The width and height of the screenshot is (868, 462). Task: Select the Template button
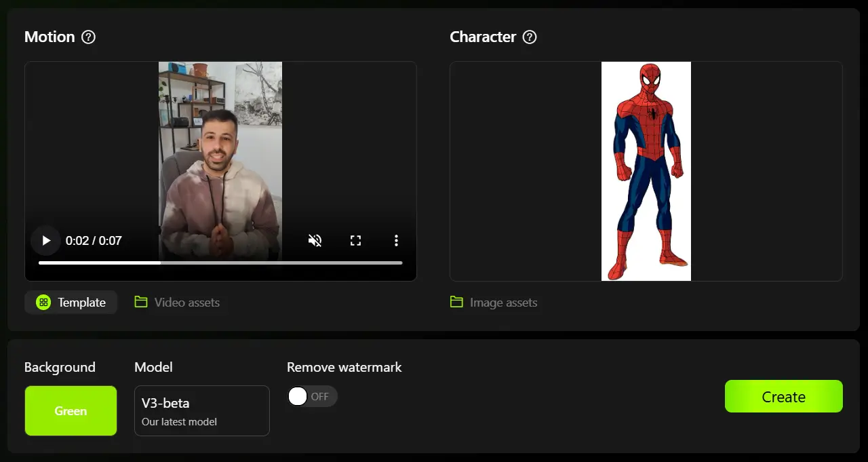(71, 303)
